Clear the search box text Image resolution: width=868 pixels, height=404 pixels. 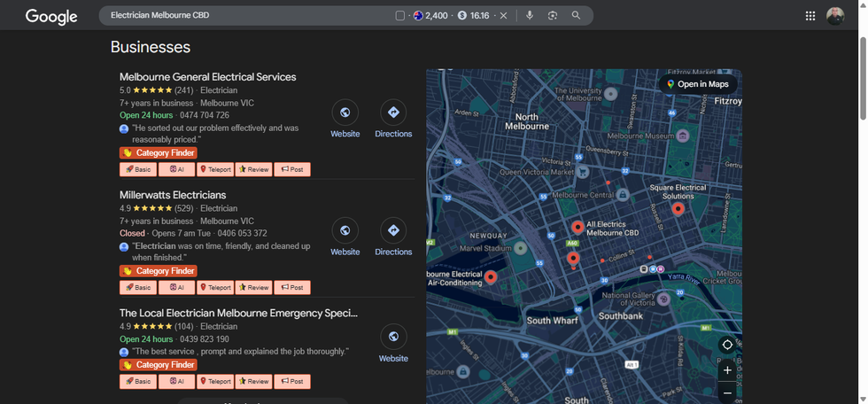click(x=503, y=15)
